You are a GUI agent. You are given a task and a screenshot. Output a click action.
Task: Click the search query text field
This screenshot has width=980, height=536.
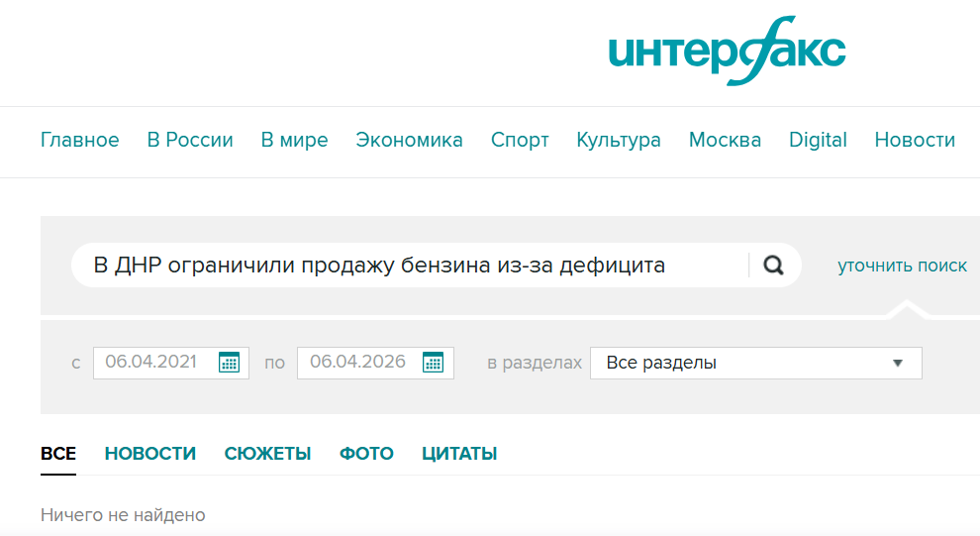click(x=406, y=266)
